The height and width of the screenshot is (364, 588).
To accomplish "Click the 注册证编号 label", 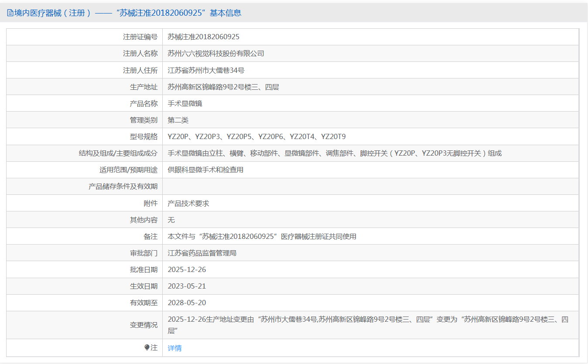I will pyautogui.click(x=140, y=37).
